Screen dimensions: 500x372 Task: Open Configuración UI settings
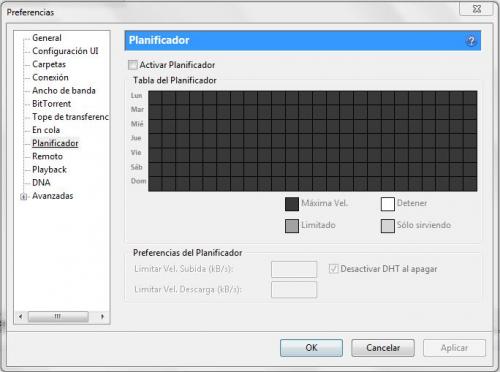65,51
